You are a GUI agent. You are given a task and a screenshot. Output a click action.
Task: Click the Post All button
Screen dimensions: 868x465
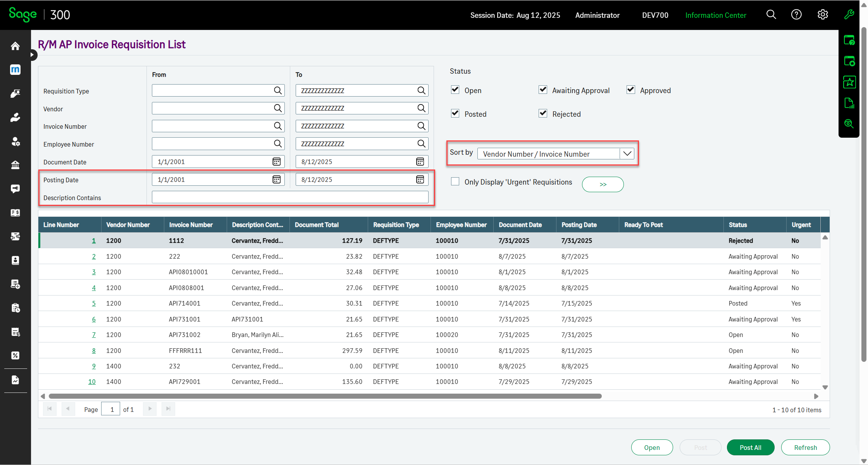(751, 447)
